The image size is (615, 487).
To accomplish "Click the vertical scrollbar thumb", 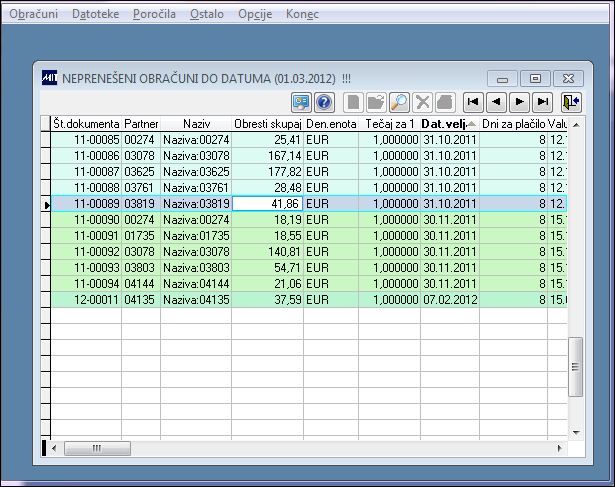I will click(576, 367).
